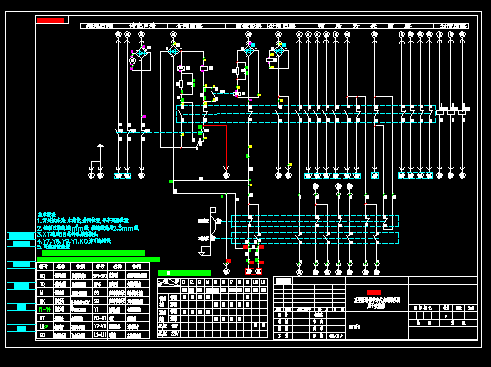491x367 pixels.
Task: Select the vertical red wire segment
Action: click(227, 147)
